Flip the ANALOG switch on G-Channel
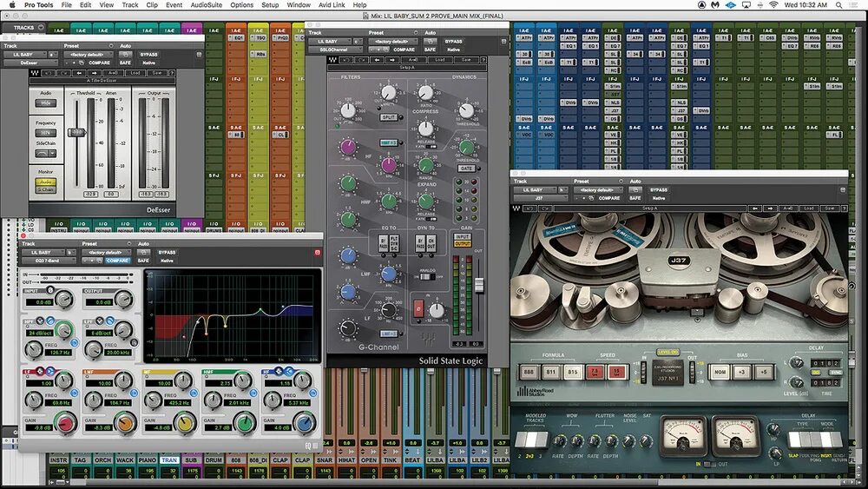 [427, 277]
